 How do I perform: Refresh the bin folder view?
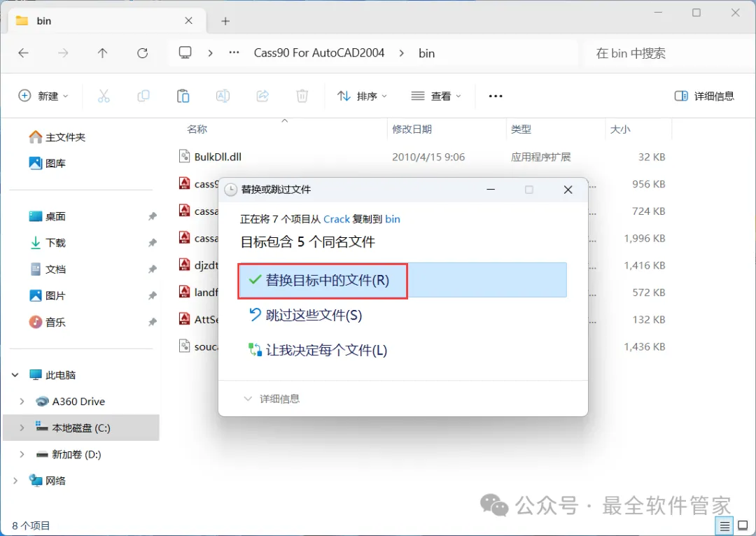tap(142, 53)
